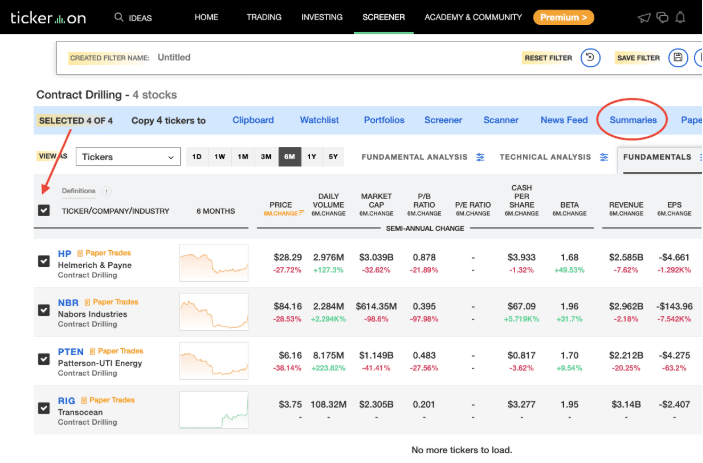703x463 pixels.
Task: Open the View As Tickers dropdown
Action: (128, 157)
